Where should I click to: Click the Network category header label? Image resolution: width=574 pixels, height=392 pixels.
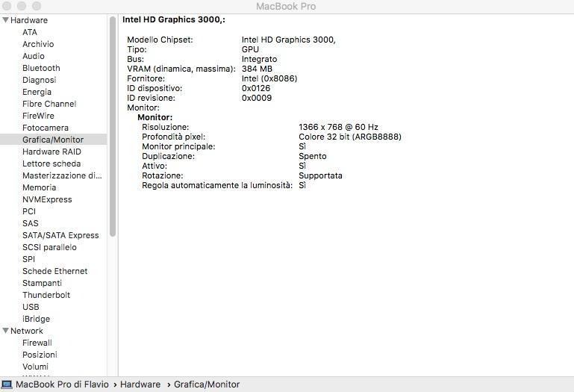(x=27, y=331)
